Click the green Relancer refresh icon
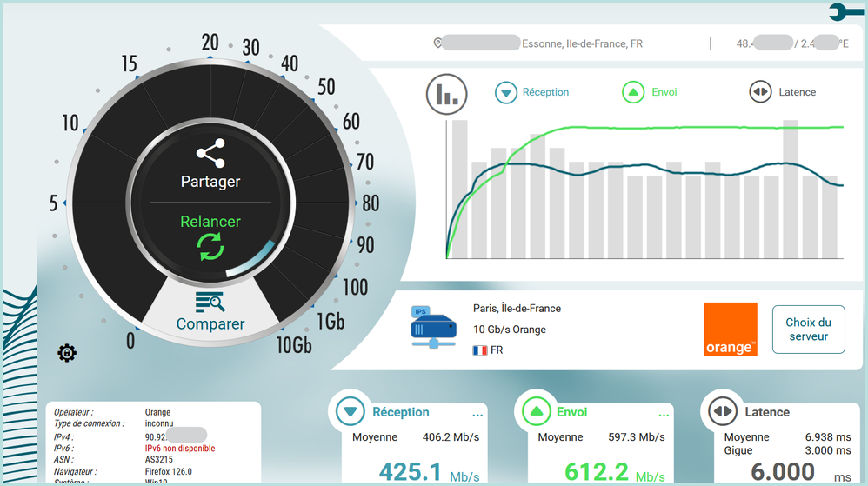868x486 pixels. coord(210,248)
